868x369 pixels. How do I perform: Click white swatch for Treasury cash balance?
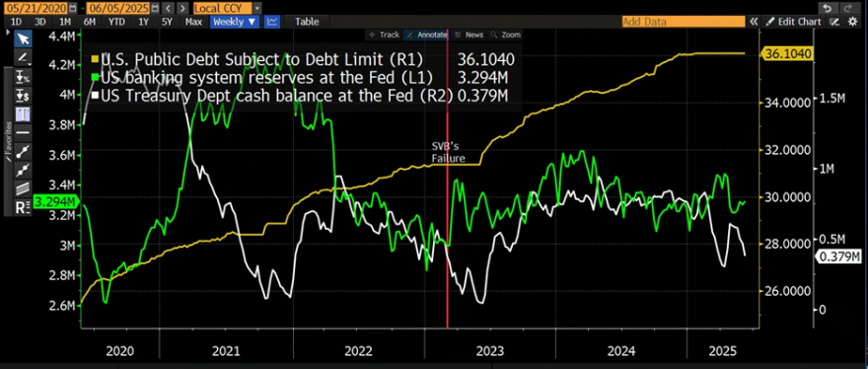[x=96, y=96]
